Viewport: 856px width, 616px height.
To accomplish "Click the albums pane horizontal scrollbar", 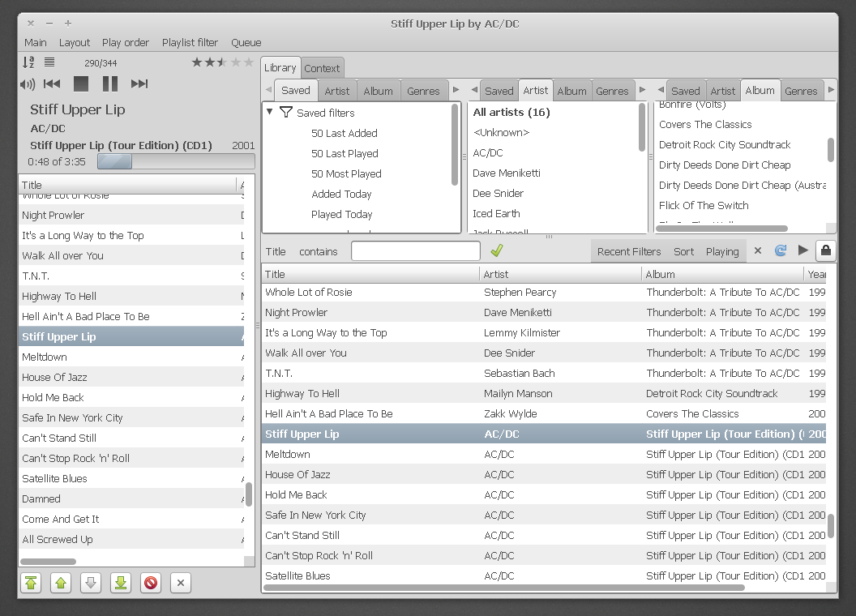I will point(721,229).
